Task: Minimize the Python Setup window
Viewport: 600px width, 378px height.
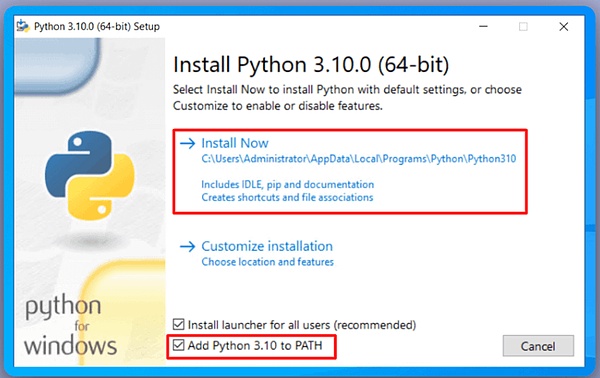Action: point(484,26)
